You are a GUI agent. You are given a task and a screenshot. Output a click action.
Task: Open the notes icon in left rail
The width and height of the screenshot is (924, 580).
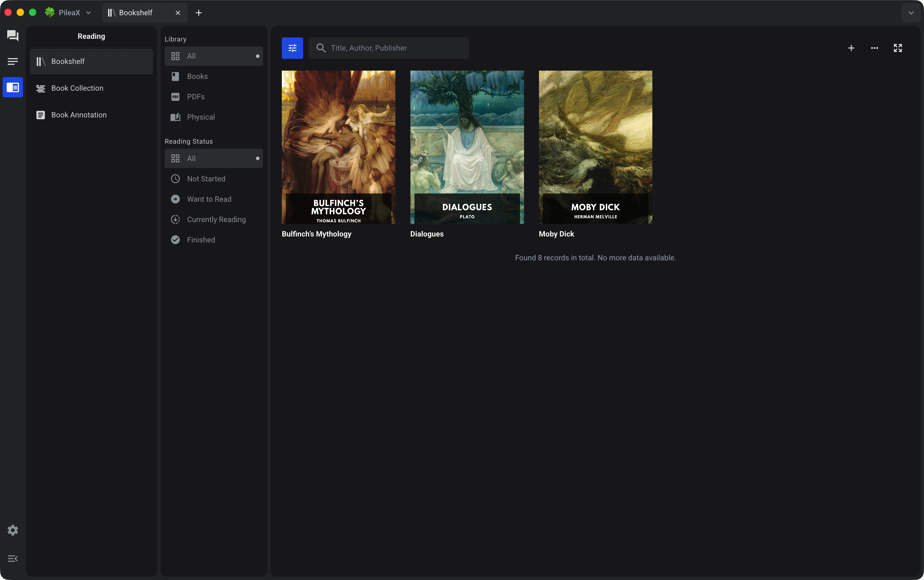[13, 61]
